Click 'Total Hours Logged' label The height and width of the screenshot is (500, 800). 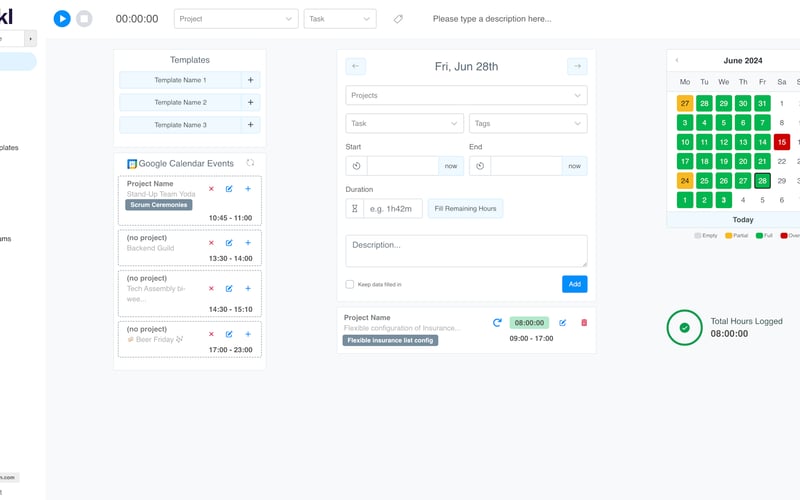(x=746, y=321)
